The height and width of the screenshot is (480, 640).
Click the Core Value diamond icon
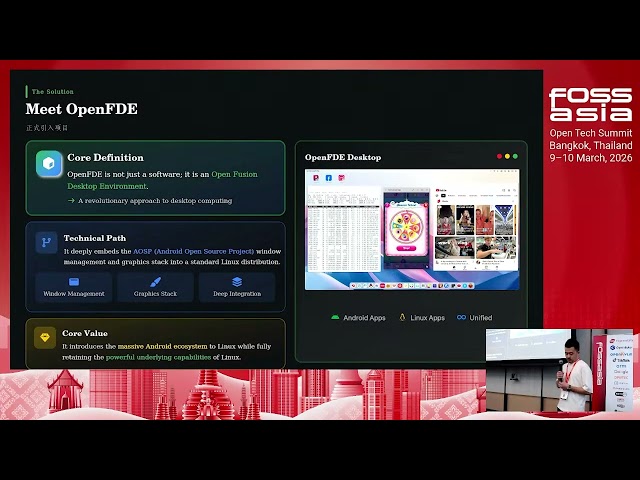pyautogui.click(x=45, y=338)
